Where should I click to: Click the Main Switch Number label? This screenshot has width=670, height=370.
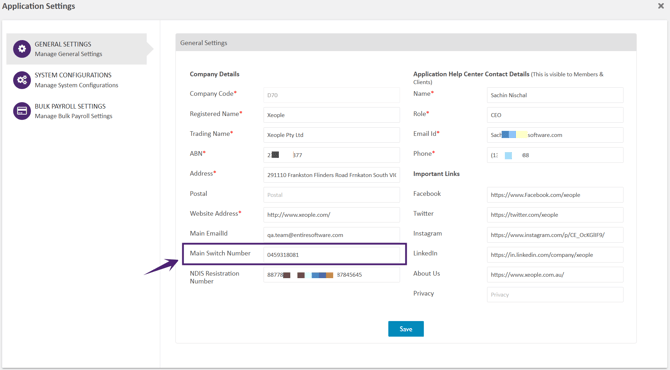pos(220,253)
